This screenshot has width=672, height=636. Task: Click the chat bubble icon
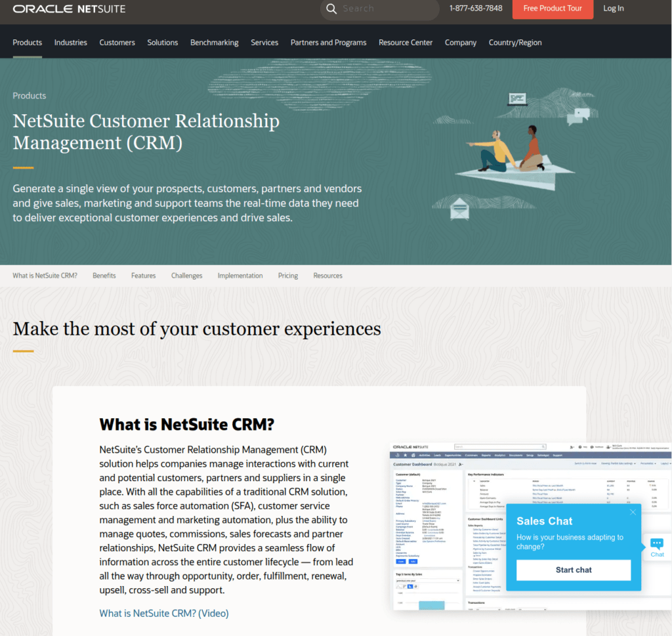coord(656,547)
